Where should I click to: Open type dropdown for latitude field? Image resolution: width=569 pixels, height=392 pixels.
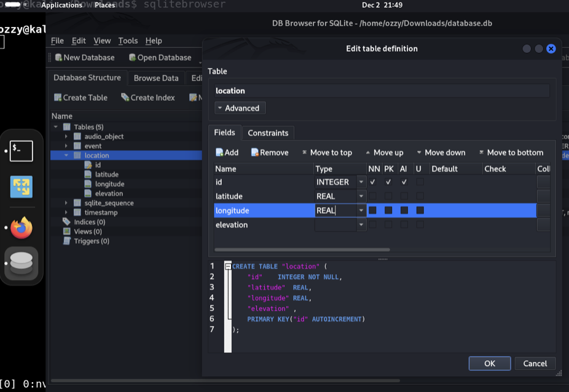tap(361, 197)
